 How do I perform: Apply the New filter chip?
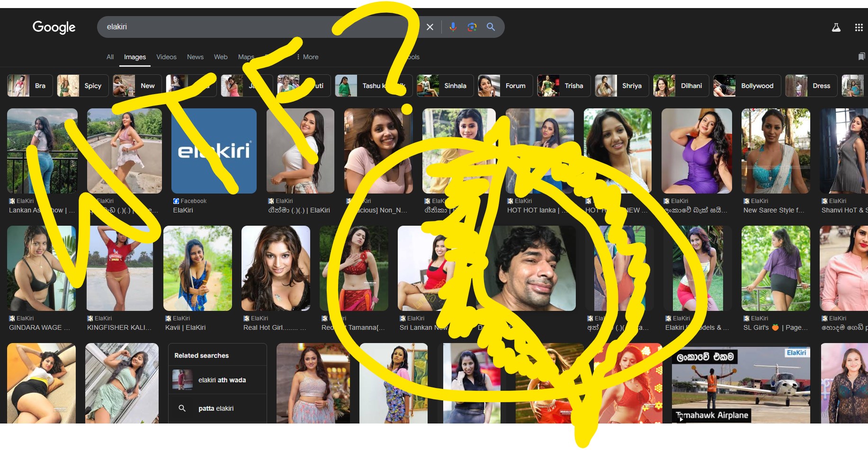click(x=137, y=86)
